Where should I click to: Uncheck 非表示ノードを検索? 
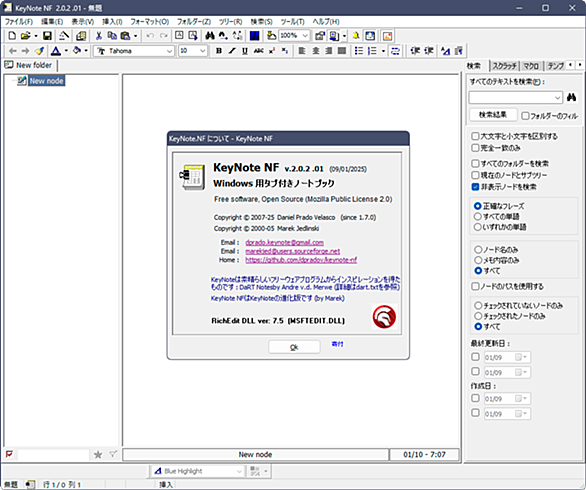coord(475,187)
